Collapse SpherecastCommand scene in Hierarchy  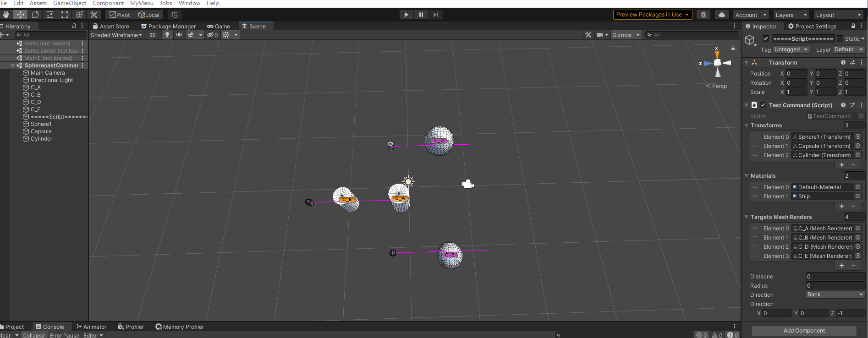pos(12,65)
